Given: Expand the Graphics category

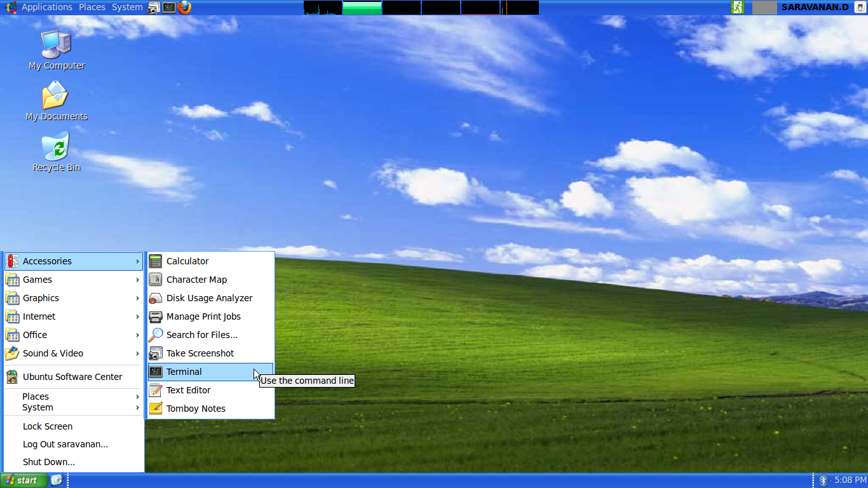Looking at the screenshot, I should coord(73,298).
